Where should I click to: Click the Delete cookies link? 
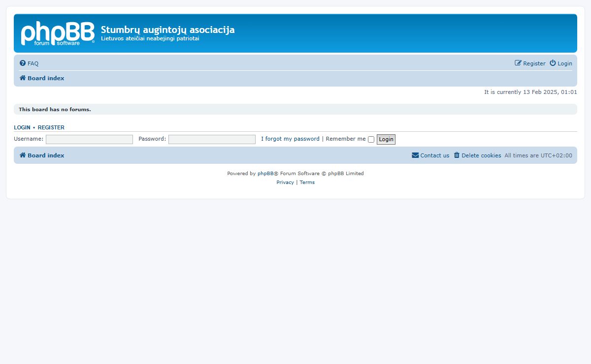coord(481,155)
